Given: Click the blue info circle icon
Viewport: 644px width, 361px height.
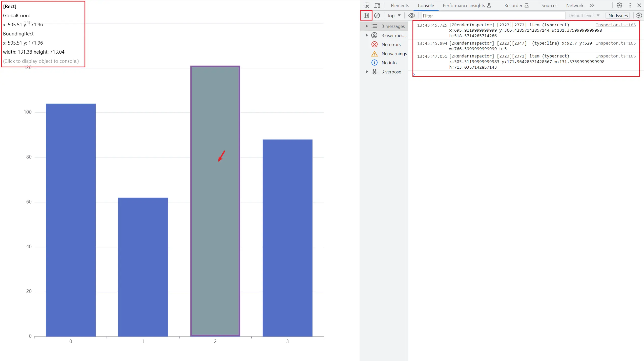Looking at the screenshot, I should pos(374,63).
